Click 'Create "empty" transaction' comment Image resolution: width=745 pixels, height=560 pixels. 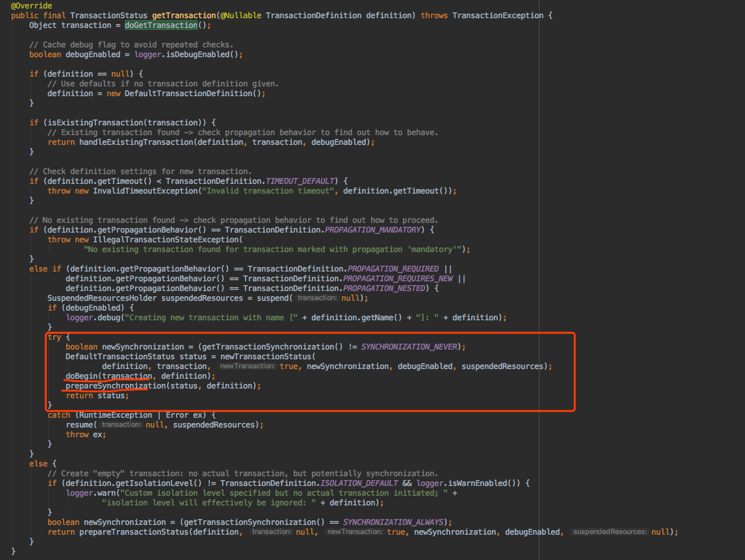point(242,474)
